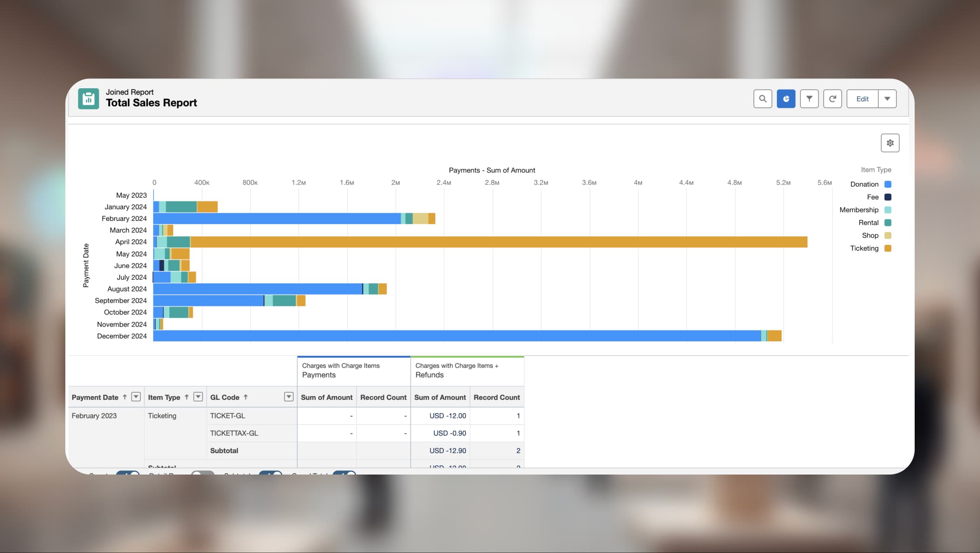Open the report filters panel icon
The height and width of the screenshot is (553, 980).
tap(809, 99)
